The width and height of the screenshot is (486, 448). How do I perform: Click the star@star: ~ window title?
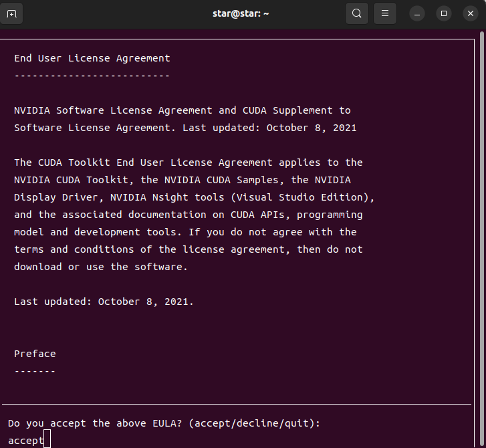pyautogui.click(x=241, y=13)
